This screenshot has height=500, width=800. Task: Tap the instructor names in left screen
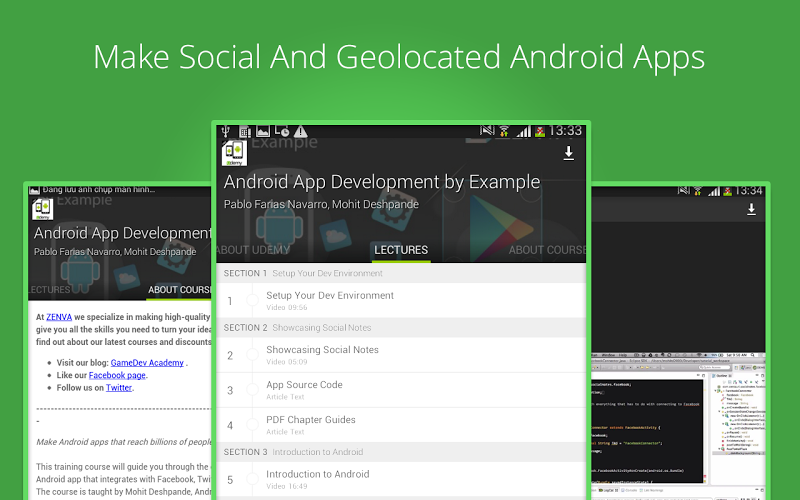click(x=115, y=252)
